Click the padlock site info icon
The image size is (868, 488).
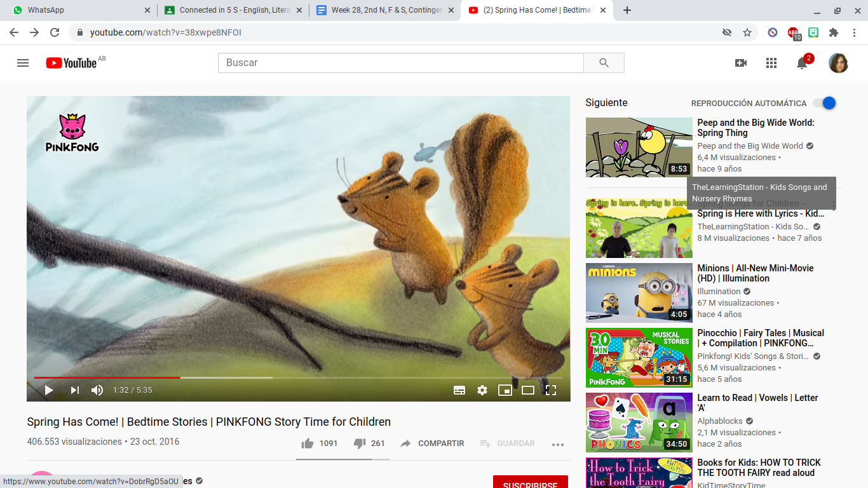[x=79, y=32]
